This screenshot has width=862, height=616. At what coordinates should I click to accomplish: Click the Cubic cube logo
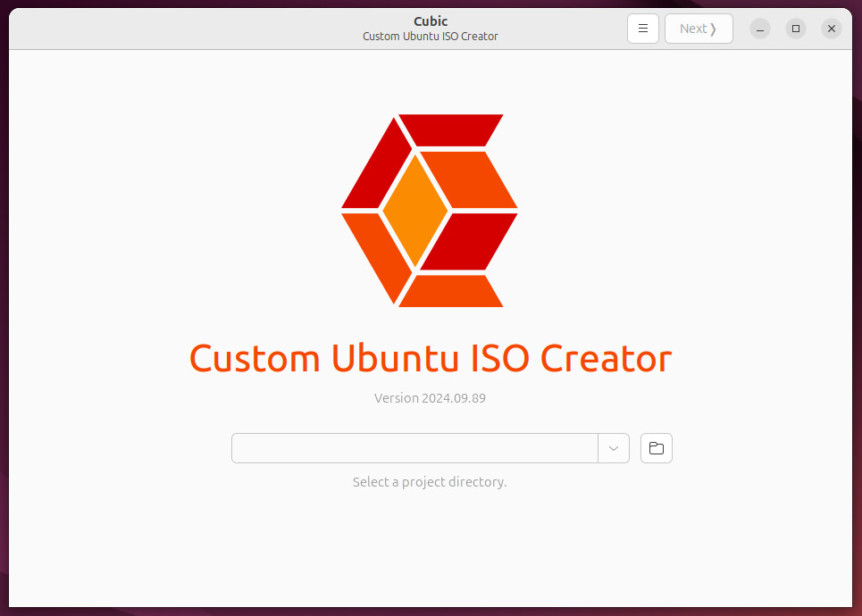pyautogui.click(x=430, y=211)
